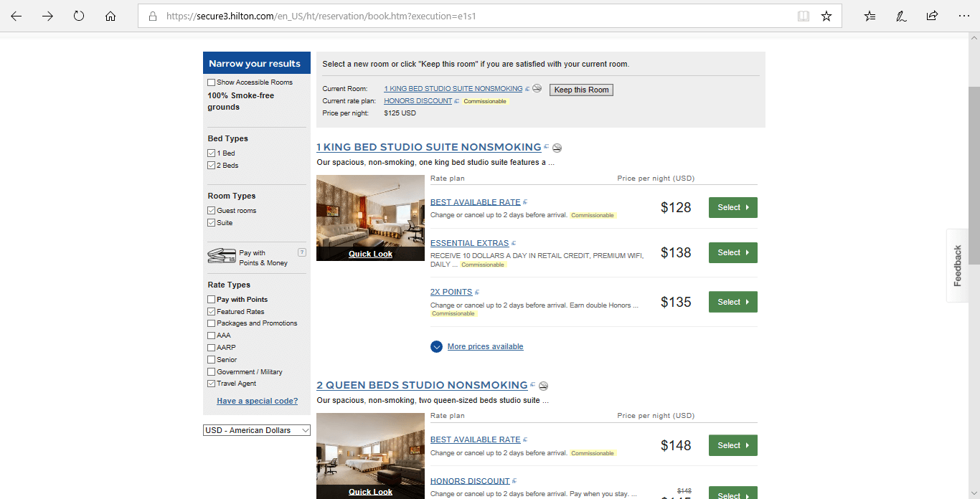Select the $135 2X Points rate
The height and width of the screenshot is (499, 980).
pos(732,302)
